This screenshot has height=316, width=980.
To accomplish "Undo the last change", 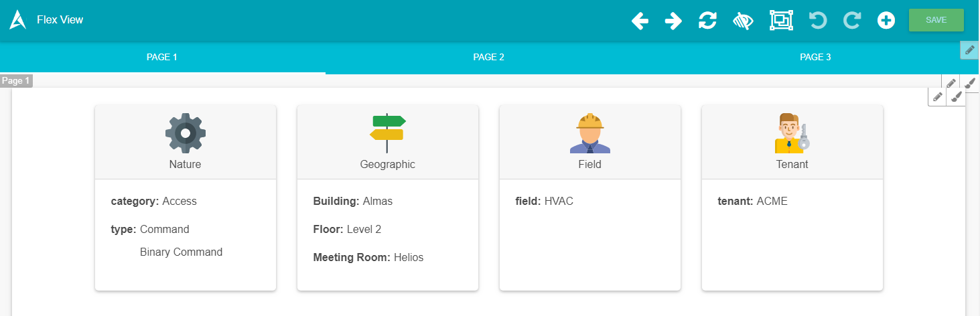I will click(818, 21).
